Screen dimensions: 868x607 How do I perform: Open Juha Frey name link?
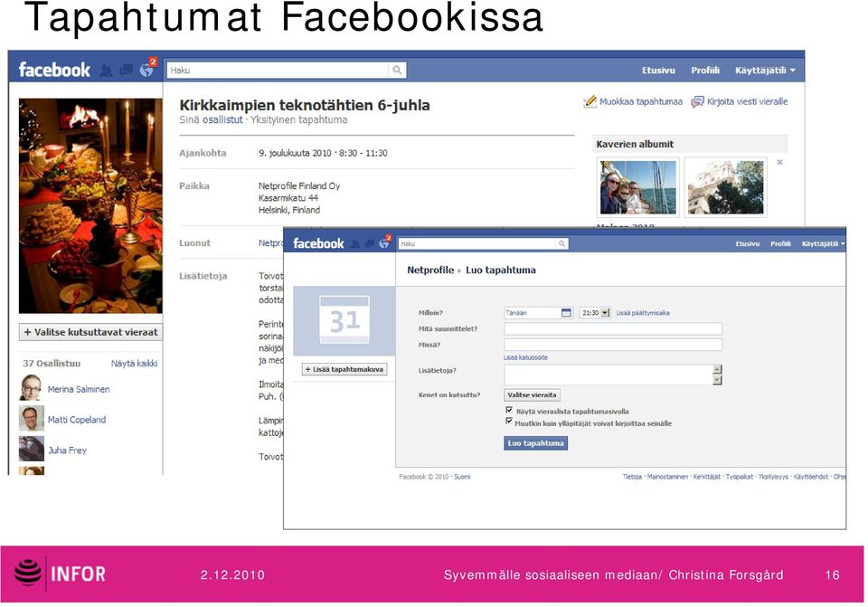point(67,451)
